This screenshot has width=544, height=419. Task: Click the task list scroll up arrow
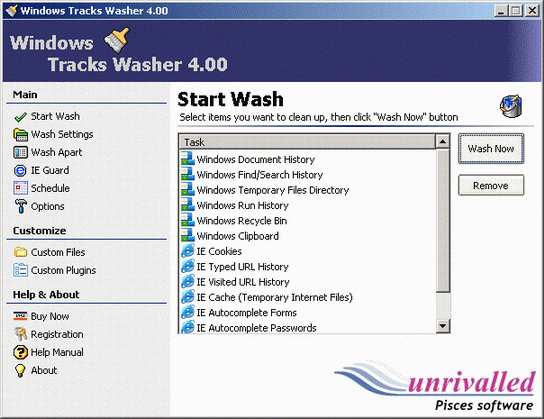click(442, 142)
